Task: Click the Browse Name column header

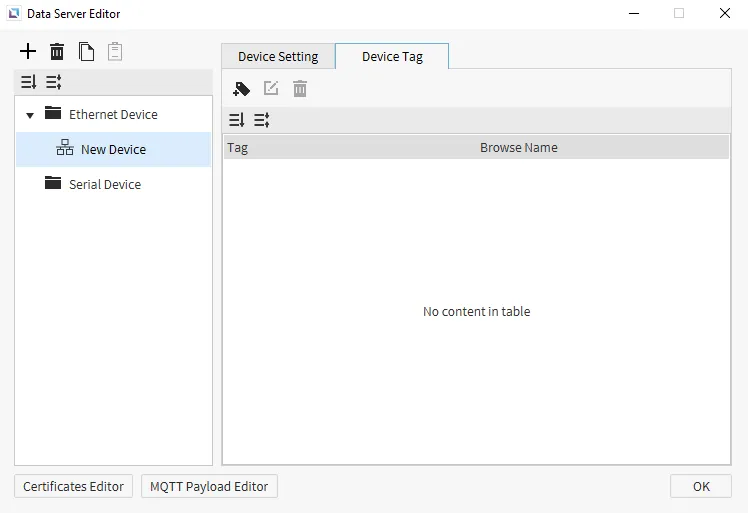Action: (518, 148)
